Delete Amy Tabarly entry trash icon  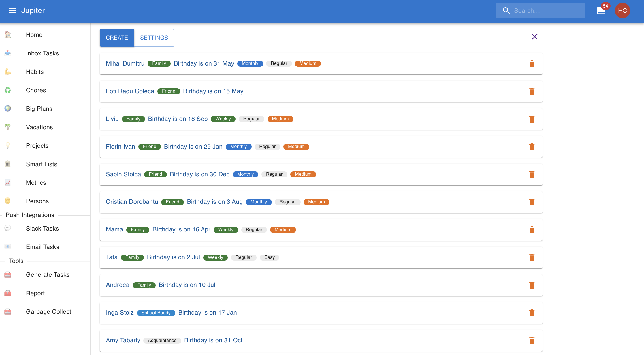[x=532, y=341]
